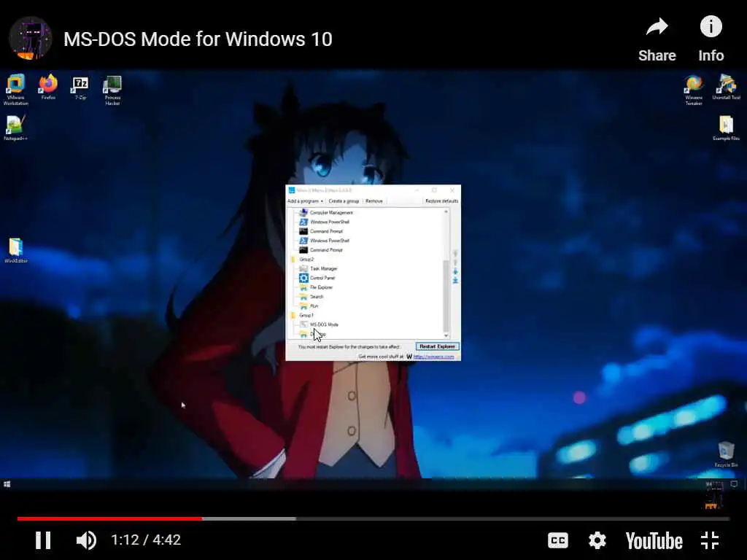Image resolution: width=747 pixels, height=560 pixels.
Task: Open the video settings gear
Action: pyautogui.click(x=597, y=540)
